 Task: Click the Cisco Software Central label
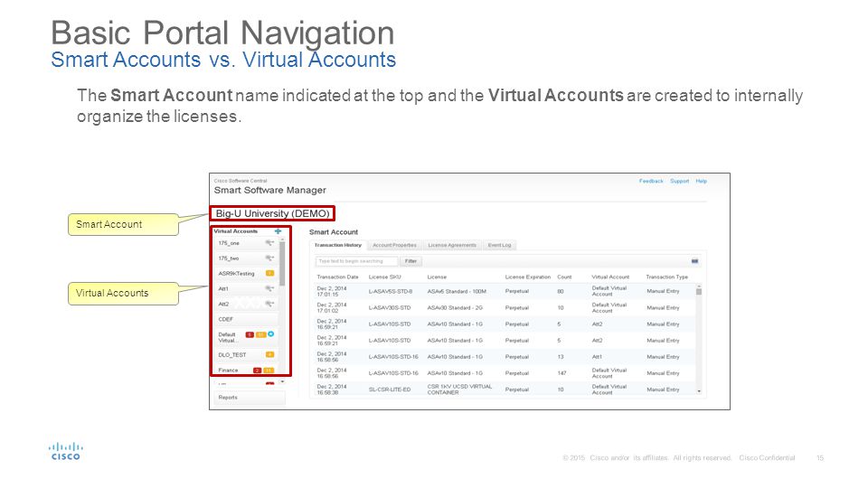pos(241,181)
